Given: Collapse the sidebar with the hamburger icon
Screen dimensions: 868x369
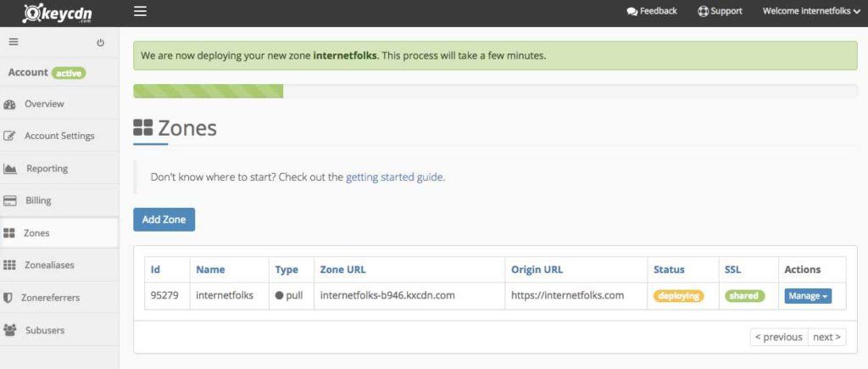Looking at the screenshot, I should tap(14, 42).
